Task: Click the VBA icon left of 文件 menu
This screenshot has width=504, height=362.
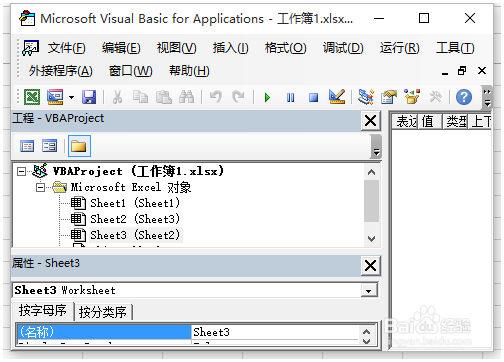Action: tap(30, 48)
